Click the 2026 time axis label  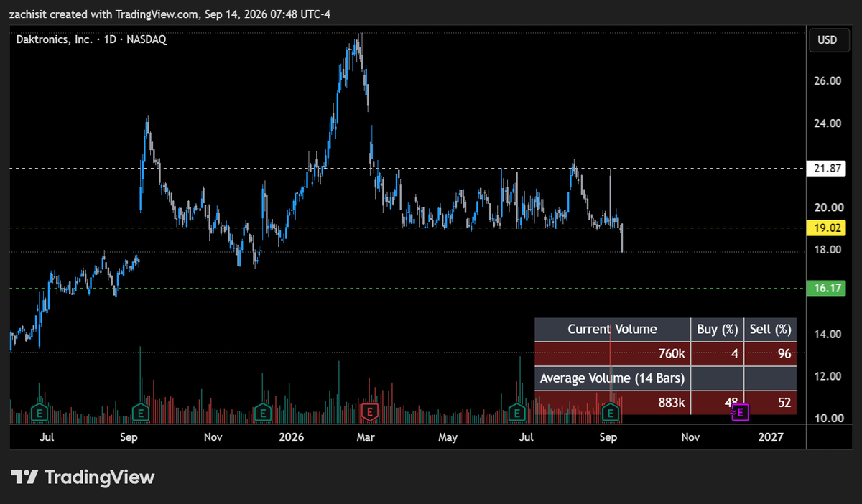tap(292, 437)
